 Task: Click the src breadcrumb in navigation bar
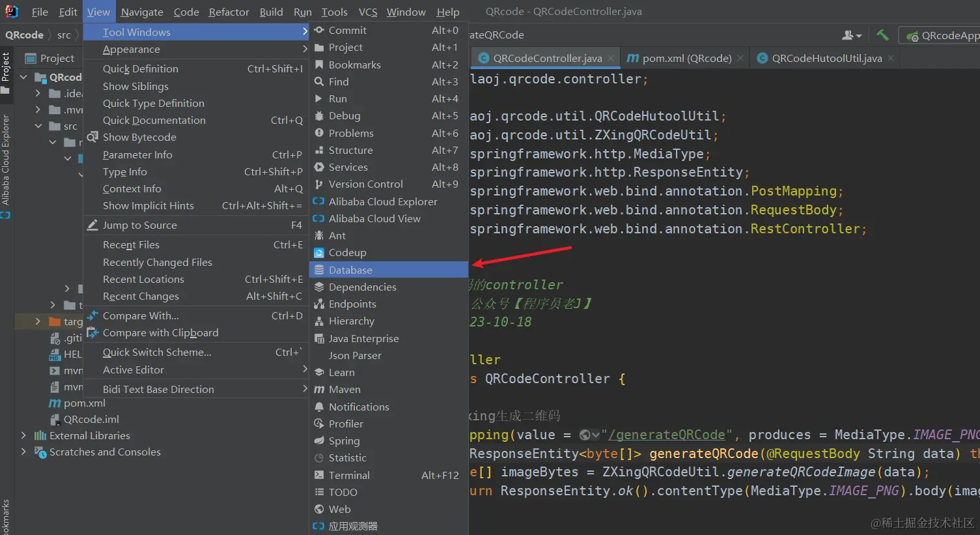pyautogui.click(x=64, y=35)
